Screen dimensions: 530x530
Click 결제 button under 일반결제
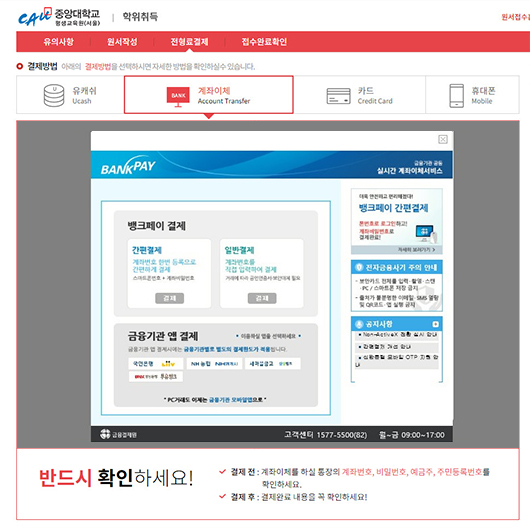click(x=262, y=298)
